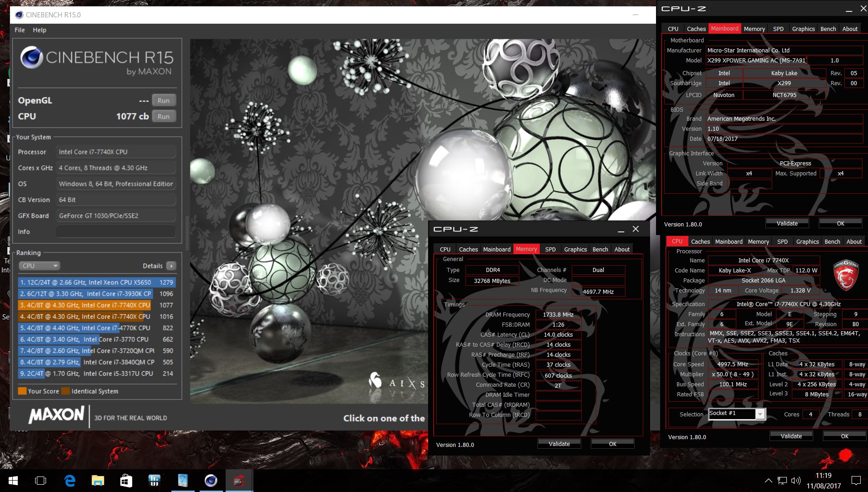Open Mainboard tab in Memory CPU-Z window
Screen dimensions: 868x492
[x=496, y=249]
